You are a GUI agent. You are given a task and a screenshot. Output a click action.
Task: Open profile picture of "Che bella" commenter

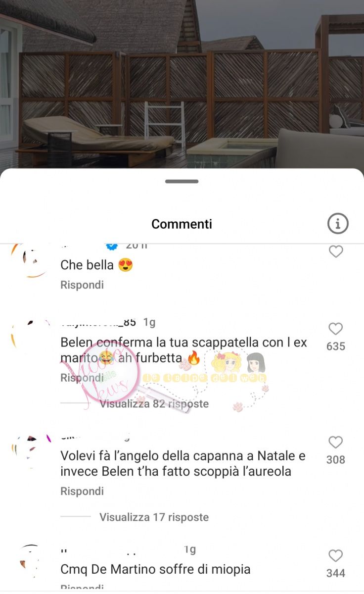pos(30,261)
